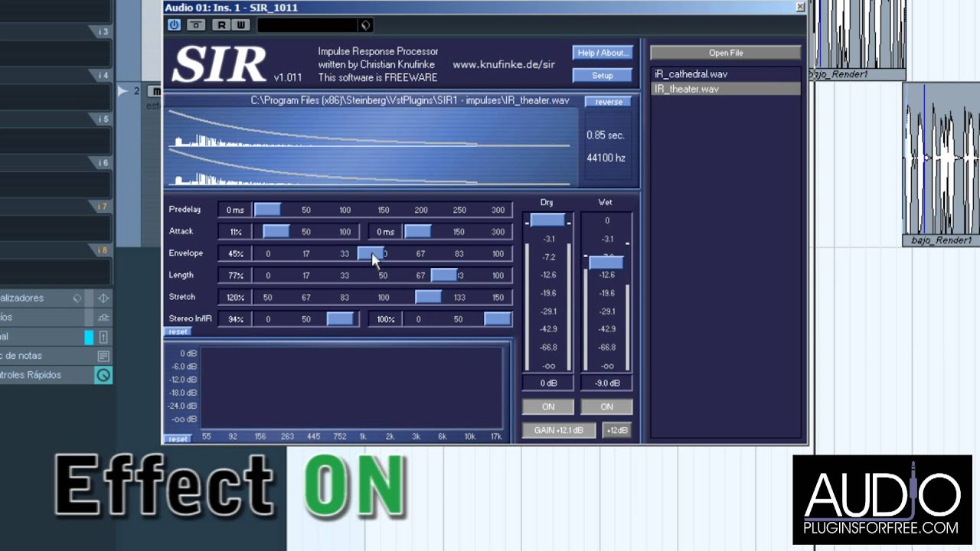The image size is (980, 551).
Task: Click the Stretch slider handle
Action: (428, 297)
